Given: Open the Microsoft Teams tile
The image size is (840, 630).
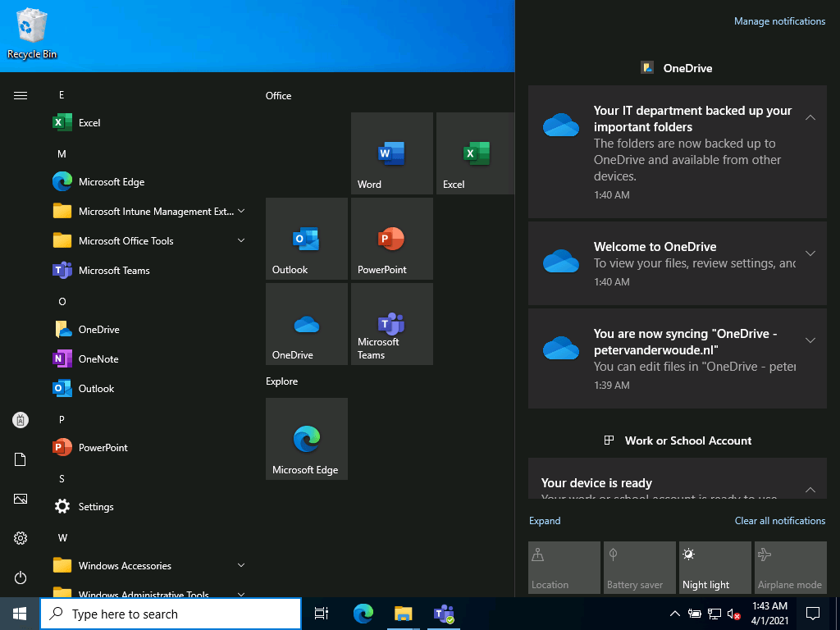Looking at the screenshot, I should click(x=391, y=324).
